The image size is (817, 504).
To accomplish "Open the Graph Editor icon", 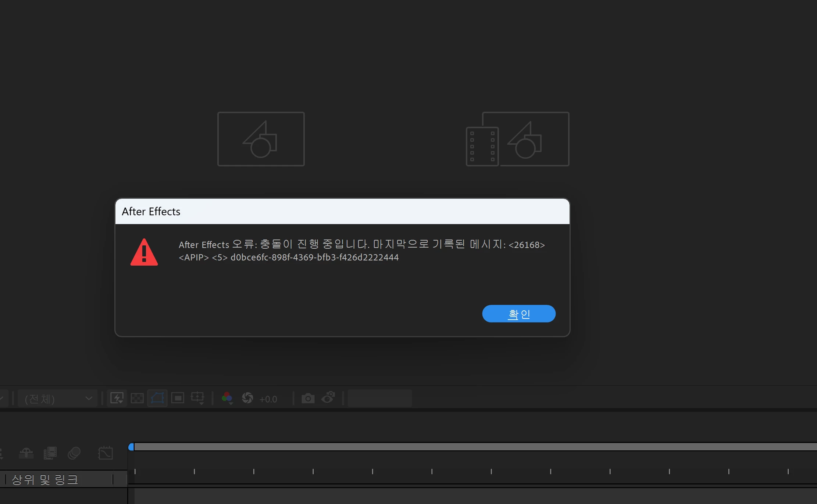I will 106,453.
